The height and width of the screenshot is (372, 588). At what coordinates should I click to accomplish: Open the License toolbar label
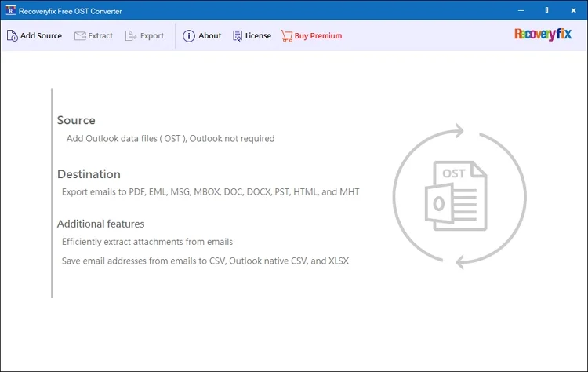tap(258, 35)
